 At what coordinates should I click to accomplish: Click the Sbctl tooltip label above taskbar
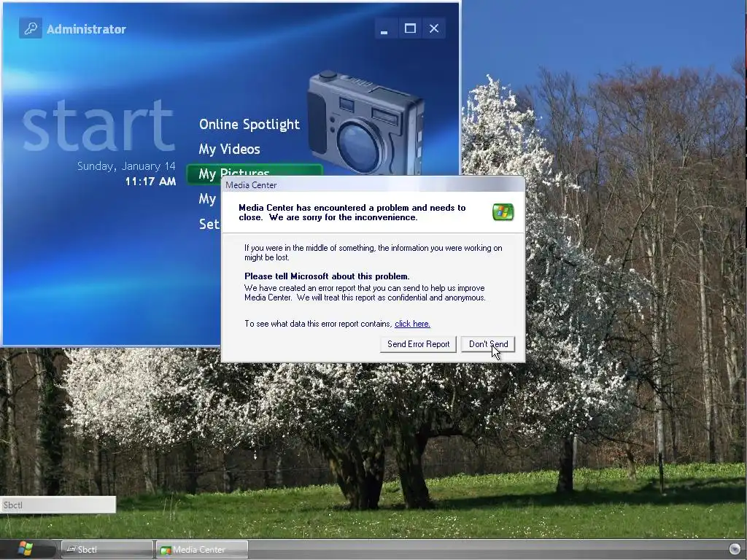click(x=58, y=505)
